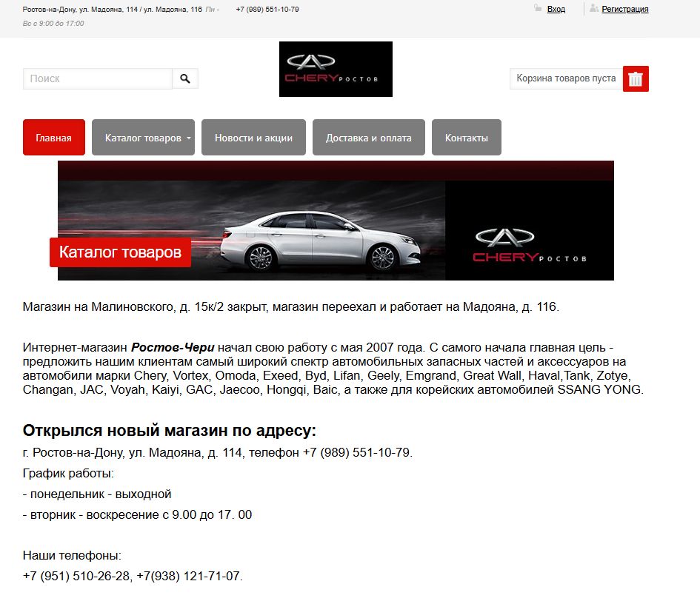Click the heading Открылся новый магазин по адресу
Viewport: 700px width, 601px height.
(x=169, y=431)
